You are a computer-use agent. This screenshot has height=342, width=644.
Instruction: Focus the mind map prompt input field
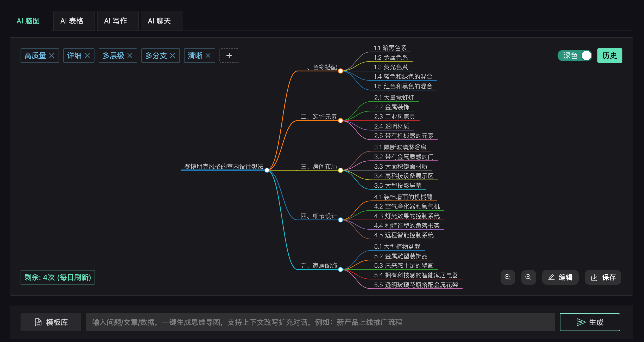pos(320,322)
